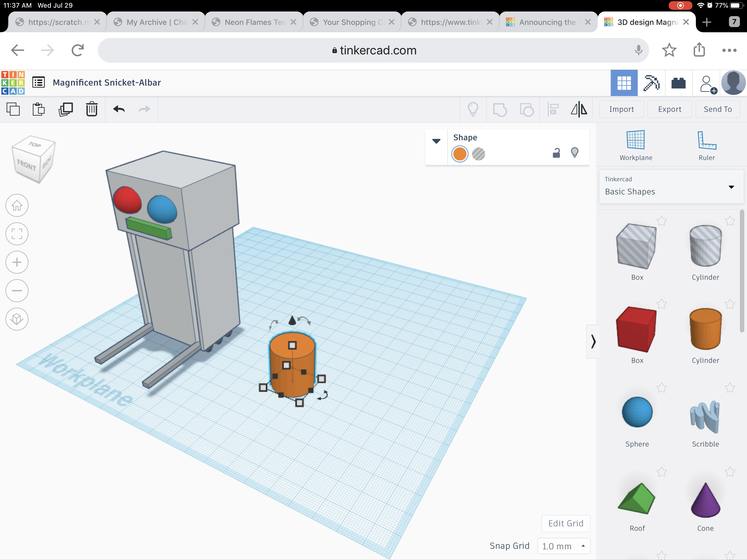747x560 pixels.
Task: Toggle hide on the selected shape
Action: (x=574, y=153)
